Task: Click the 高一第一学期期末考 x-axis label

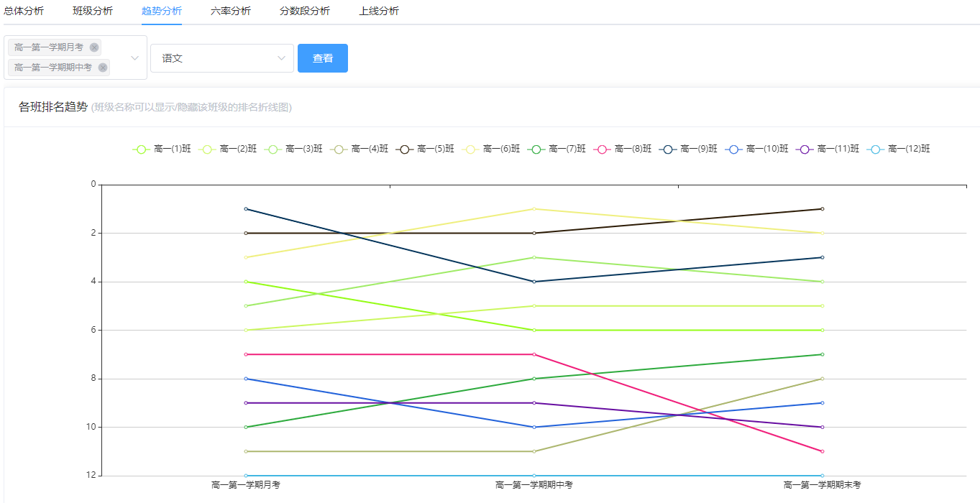Action: click(x=822, y=485)
